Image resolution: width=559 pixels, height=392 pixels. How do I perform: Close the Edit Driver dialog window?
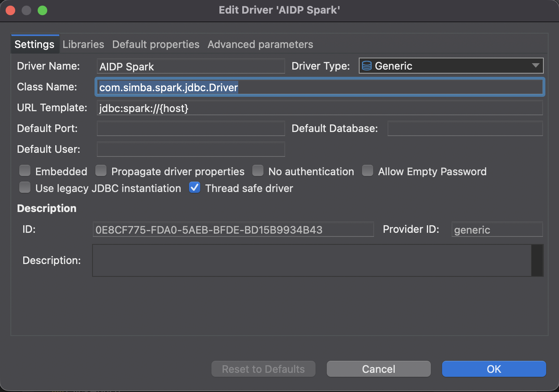coord(10,10)
